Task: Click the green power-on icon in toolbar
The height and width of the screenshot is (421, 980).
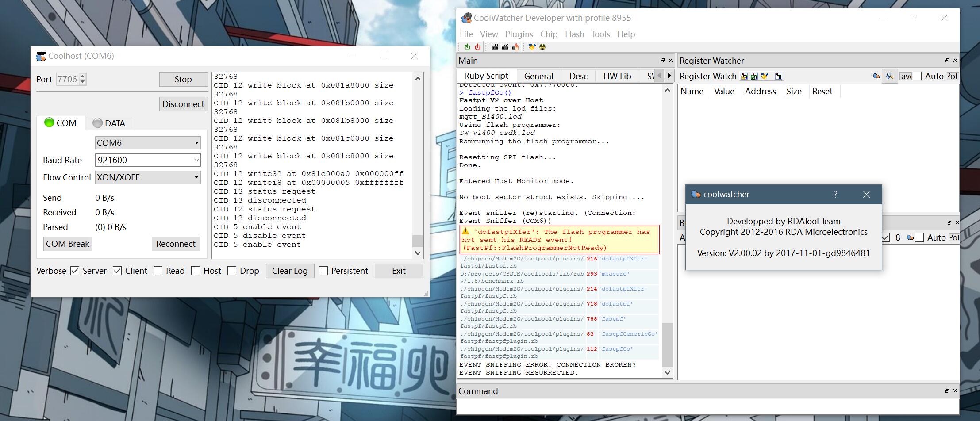Action: pos(467,46)
